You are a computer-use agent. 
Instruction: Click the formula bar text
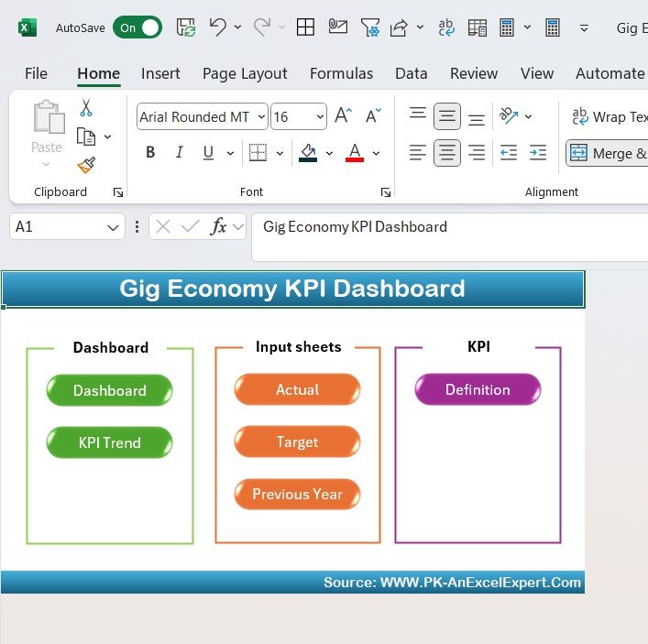tap(355, 227)
